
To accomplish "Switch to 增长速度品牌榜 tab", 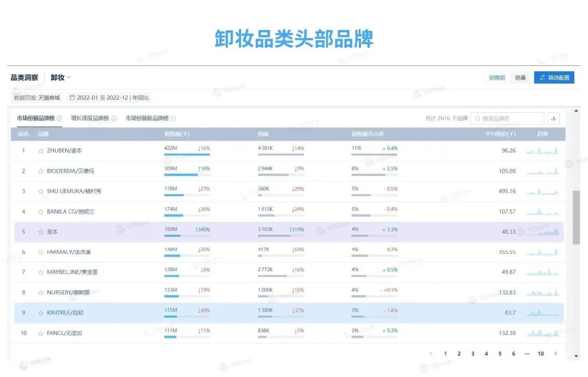I will (x=90, y=118).
